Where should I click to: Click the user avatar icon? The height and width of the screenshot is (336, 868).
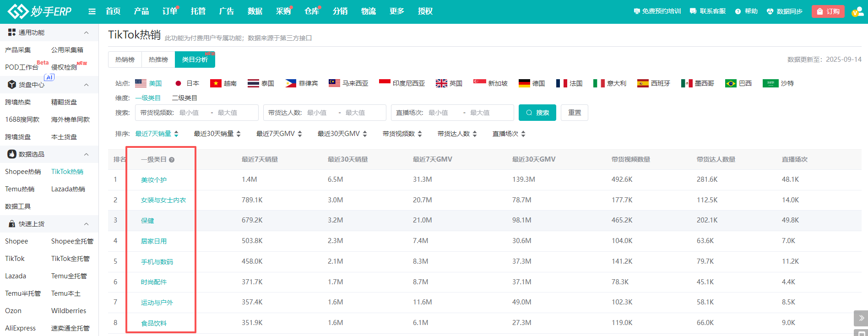click(x=857, y=11)
